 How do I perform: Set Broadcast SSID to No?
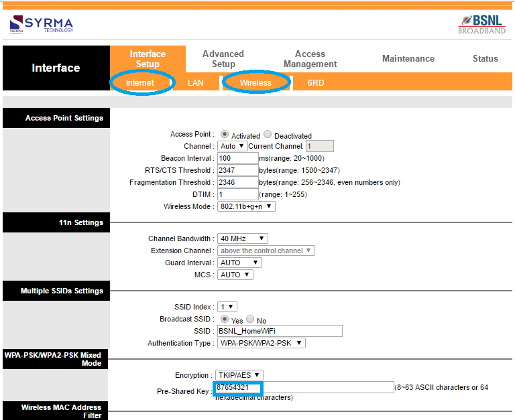[x=250, y=319]
